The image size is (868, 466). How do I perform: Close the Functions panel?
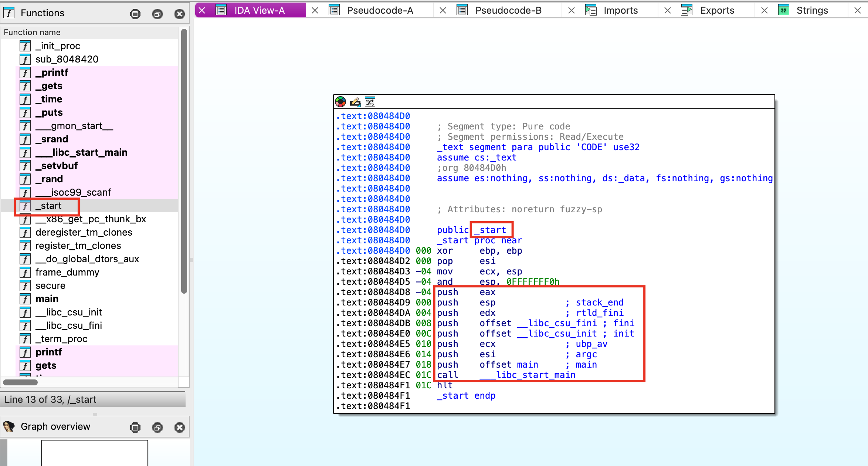coord(180,14)
